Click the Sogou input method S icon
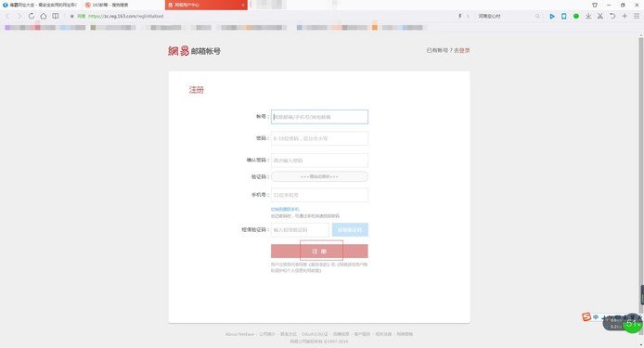The width and height of the screenshot is (644, 348). point(586,316)
